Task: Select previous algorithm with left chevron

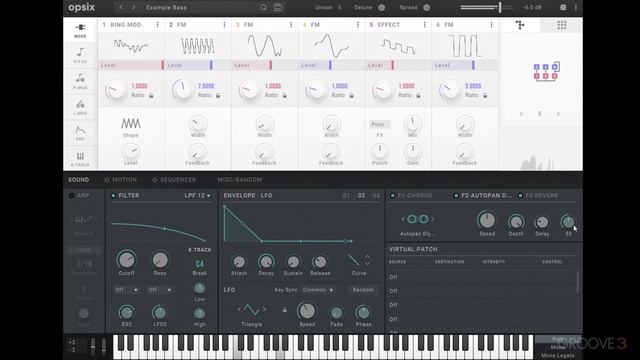Action: pyautogui.click(x=521, y=114)
